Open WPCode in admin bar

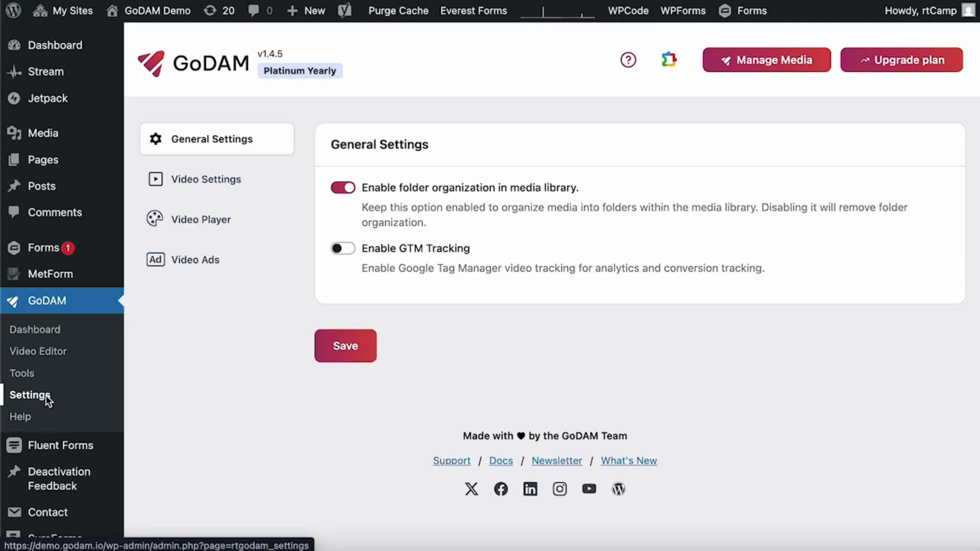[628, 10]
